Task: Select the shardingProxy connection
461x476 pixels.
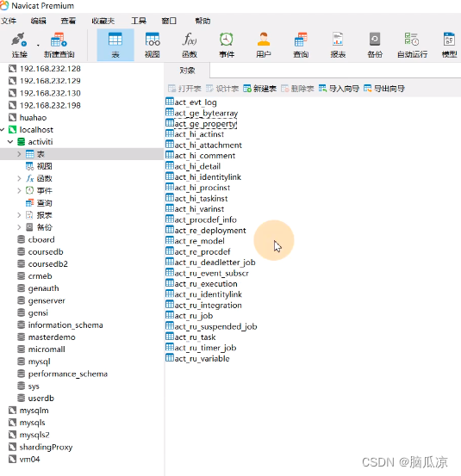Action: point(40,447)
